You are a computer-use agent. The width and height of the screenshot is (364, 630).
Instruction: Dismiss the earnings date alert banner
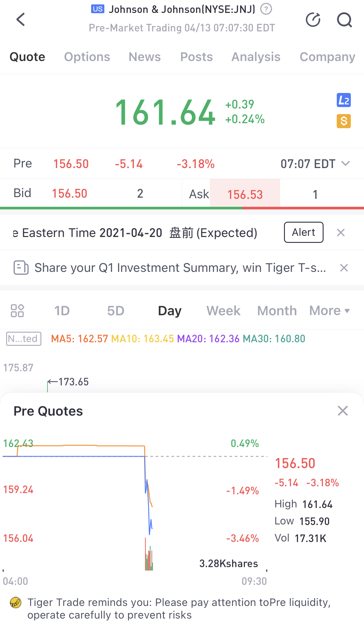[x=341, y=233]
